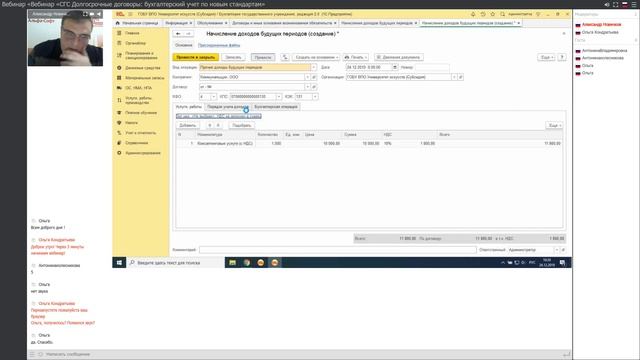Click Добавить button above table
The image size is (640, 360).
click(188, 125)
